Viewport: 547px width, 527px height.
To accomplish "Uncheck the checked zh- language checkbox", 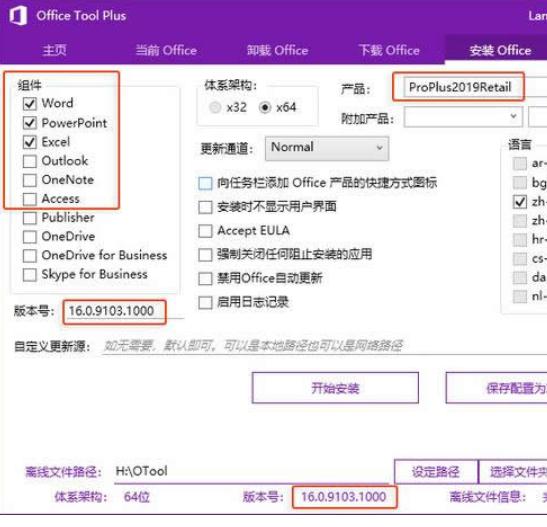I will tap(520, 202).
